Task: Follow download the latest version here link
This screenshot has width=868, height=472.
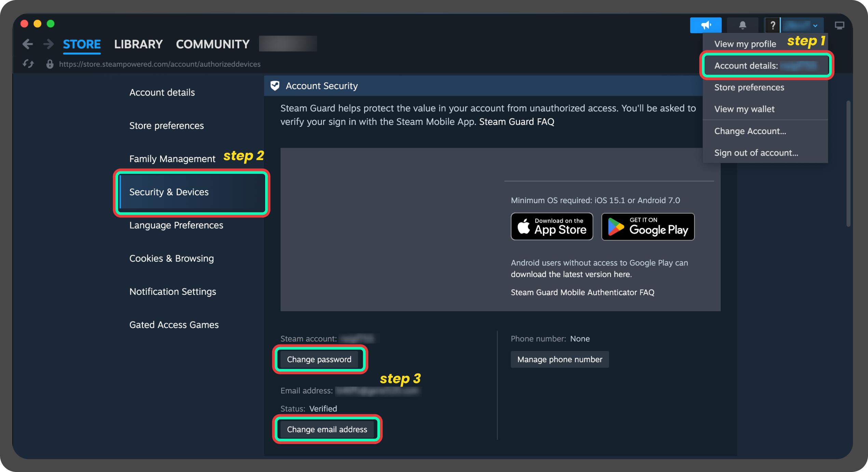Action: tap(571, 274)
